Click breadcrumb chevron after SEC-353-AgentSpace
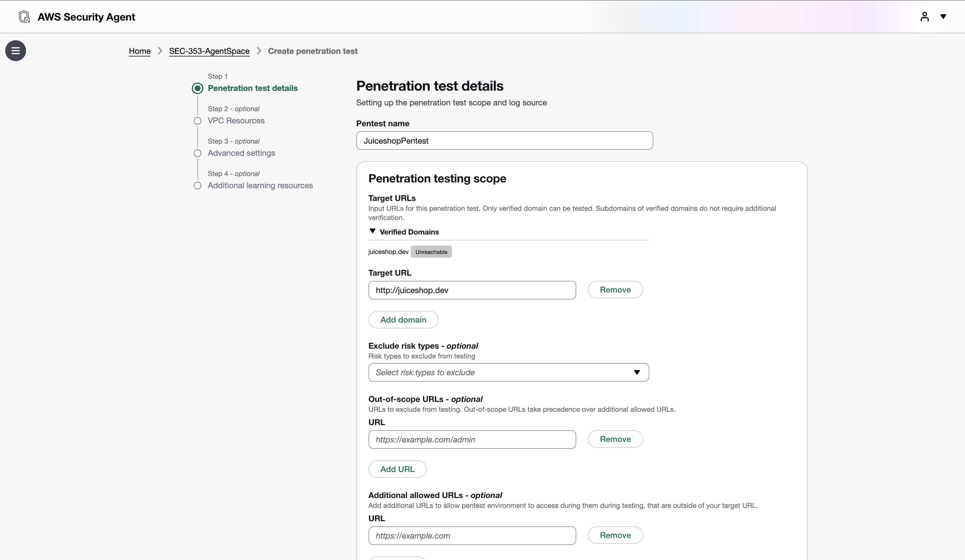 [x=259, y=51]
